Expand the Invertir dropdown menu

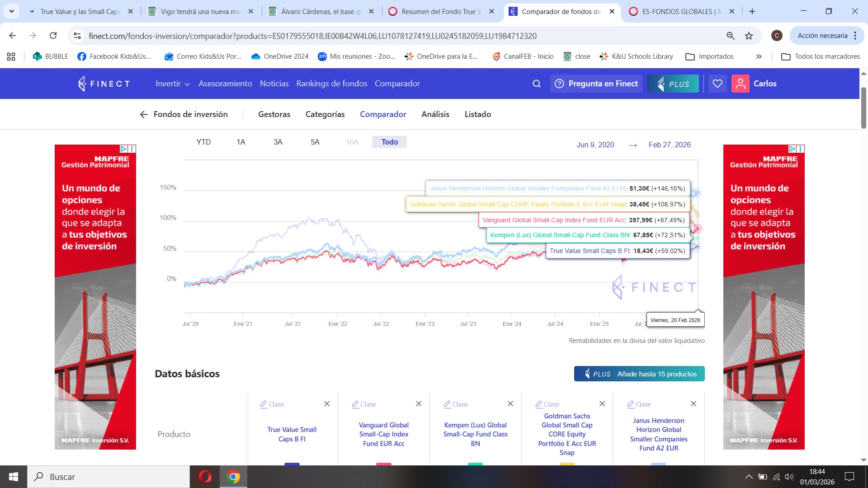[x=172, y=84]
